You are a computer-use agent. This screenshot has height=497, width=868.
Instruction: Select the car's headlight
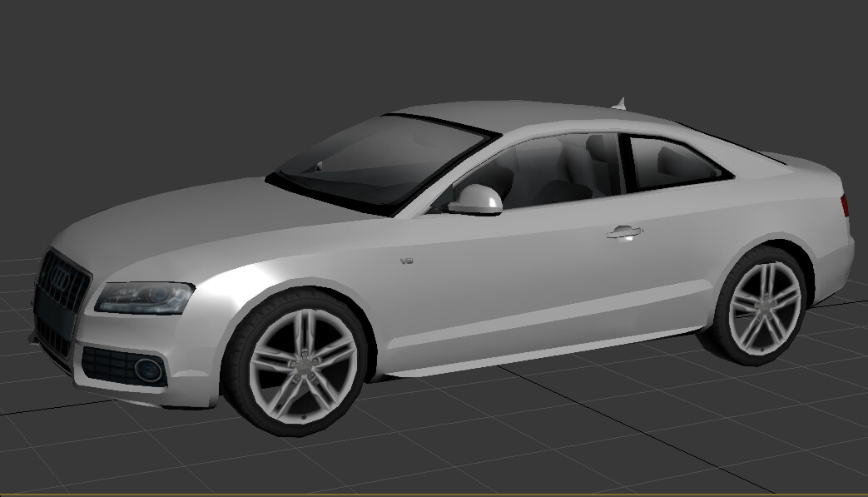[145, 298]
